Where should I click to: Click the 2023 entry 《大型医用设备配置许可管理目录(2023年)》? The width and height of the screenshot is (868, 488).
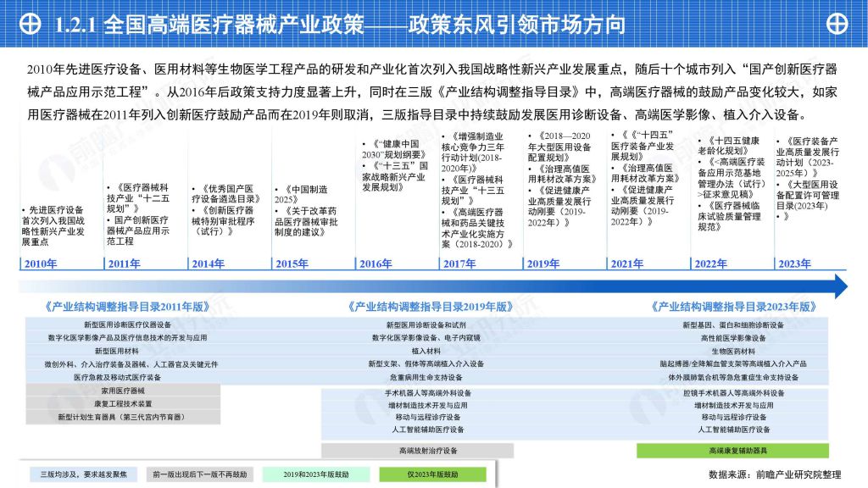[808, 195]
